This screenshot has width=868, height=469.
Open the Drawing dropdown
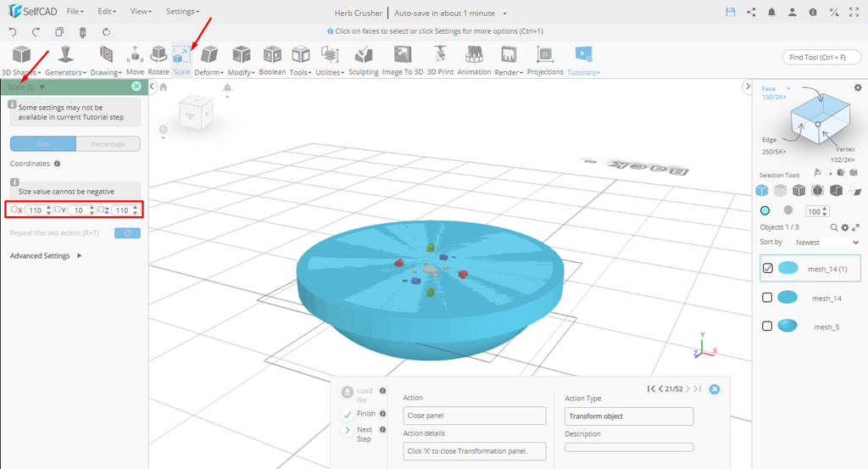click(106, 60)
